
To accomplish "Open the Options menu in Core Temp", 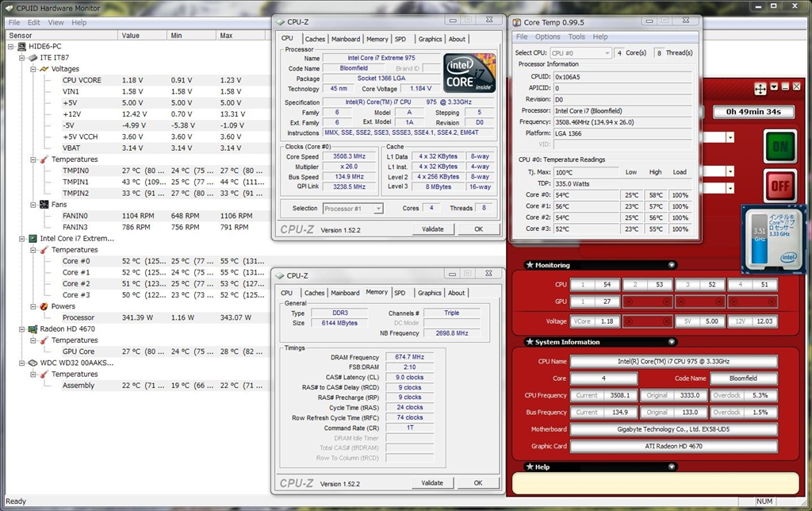I will pyautogui.click(x=547, y=36).
